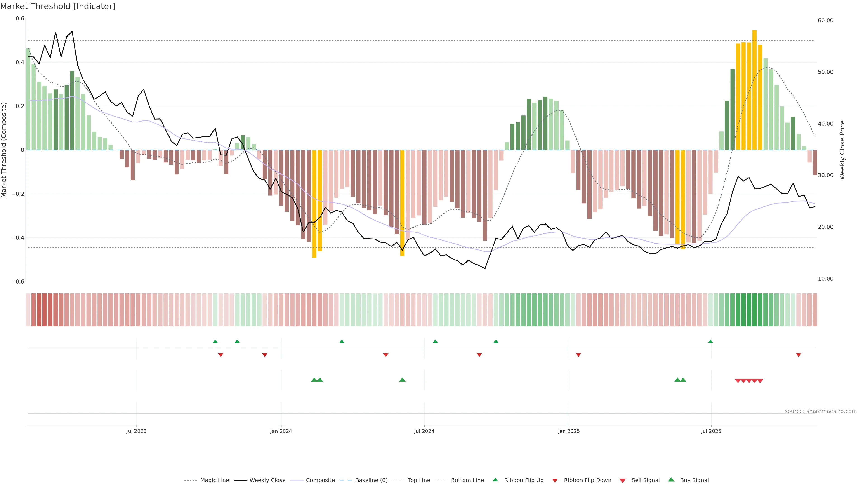Screen dimensions: 868x488
Task: Click the Ribbon Flip Down legend entry
Action: click(587, 480)
